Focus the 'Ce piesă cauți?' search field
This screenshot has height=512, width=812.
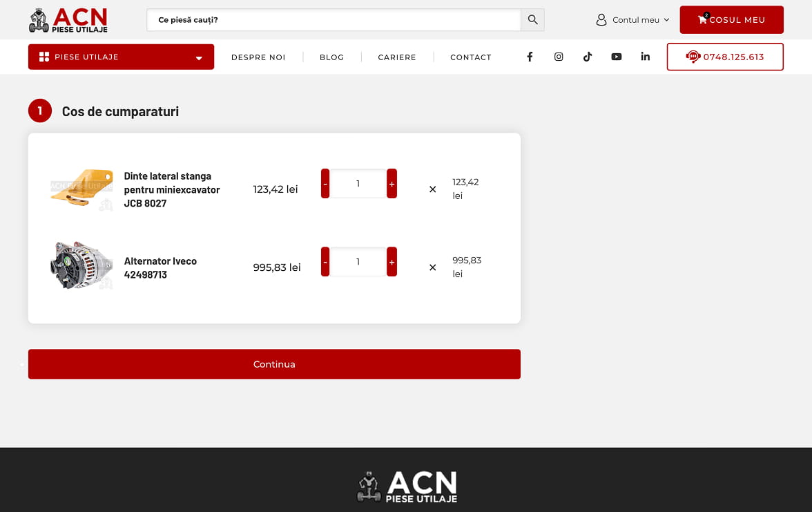pyautogui.click(x=333, y=20)
